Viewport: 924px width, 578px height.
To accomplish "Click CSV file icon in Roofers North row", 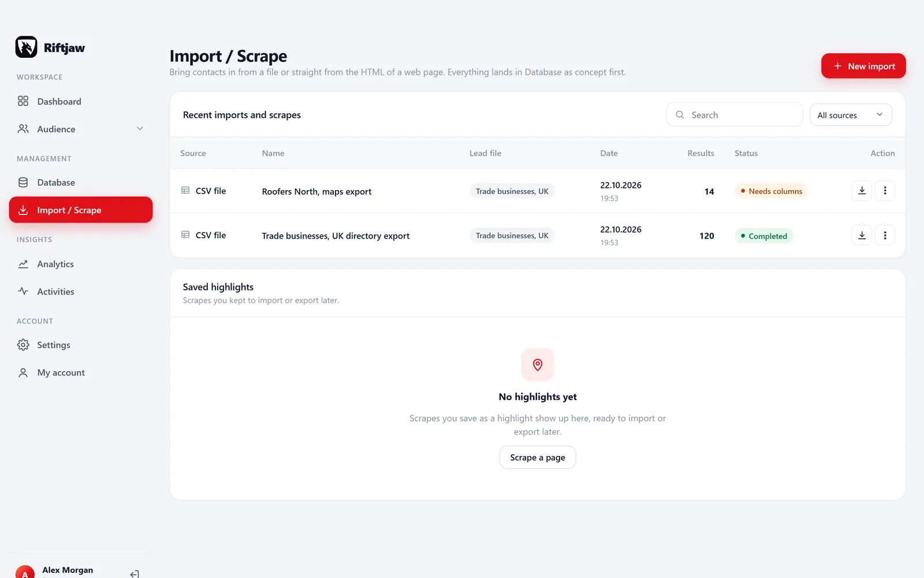I will coord(185,190).
